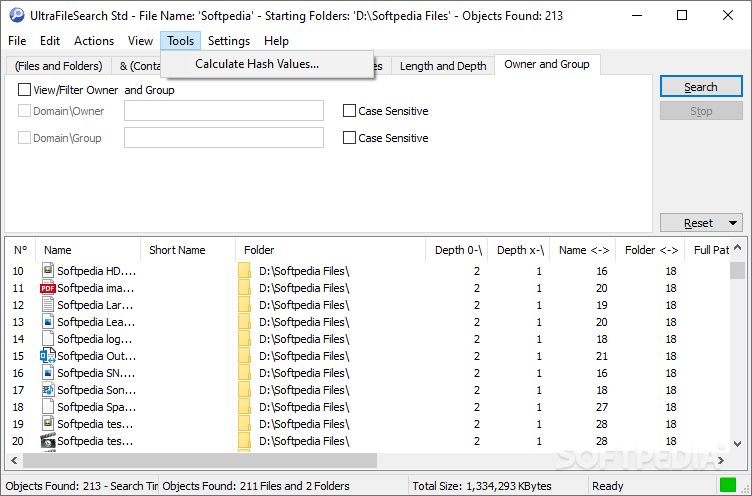Click the folder icon in row 19
The height and width of the screenshot is (496, 752).
(244, 424)
